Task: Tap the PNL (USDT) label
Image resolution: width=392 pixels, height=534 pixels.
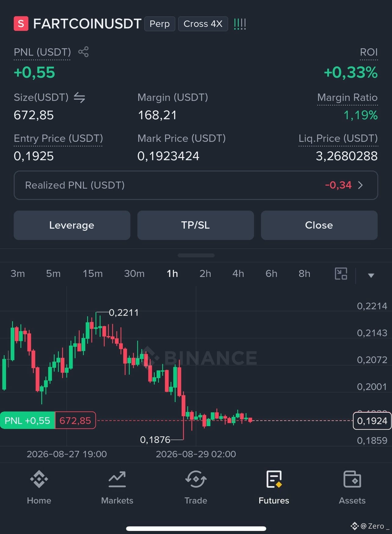Action: pyautogui.click(x=42, y=52)
